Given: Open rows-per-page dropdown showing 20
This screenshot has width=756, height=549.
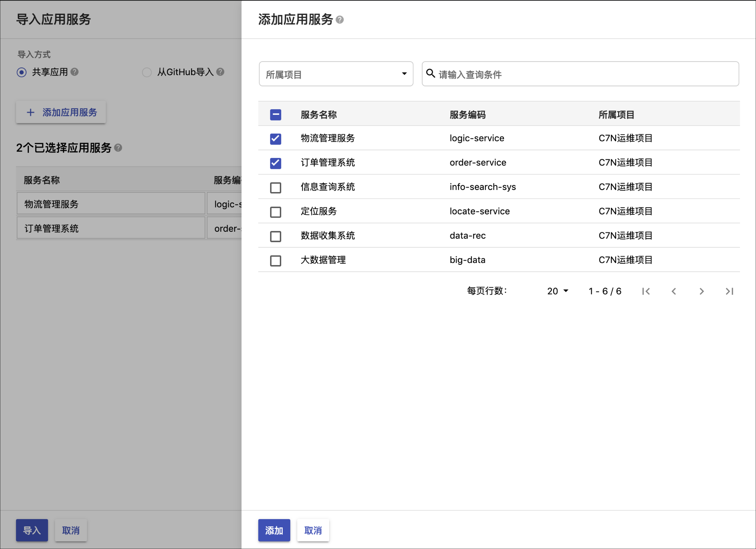Looking at the screenshot, I should pos(558,291).
